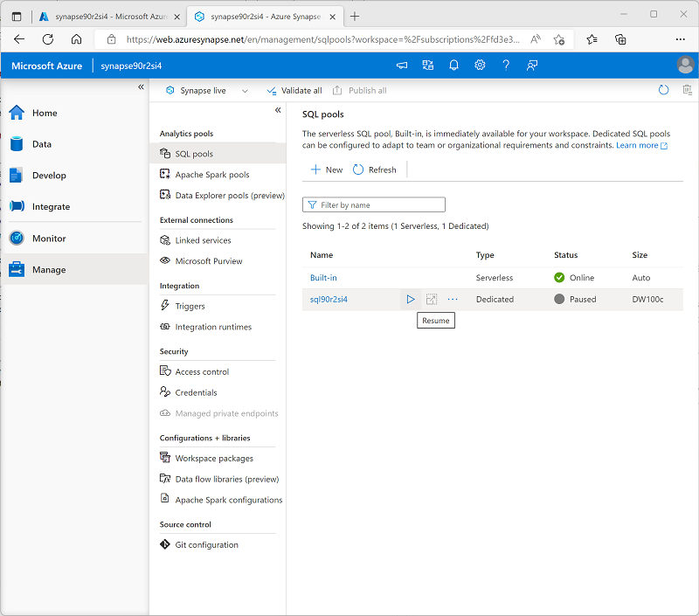Add this page to favorites star
The height and width of the screenshot is (616, 699).
point(559,39)
